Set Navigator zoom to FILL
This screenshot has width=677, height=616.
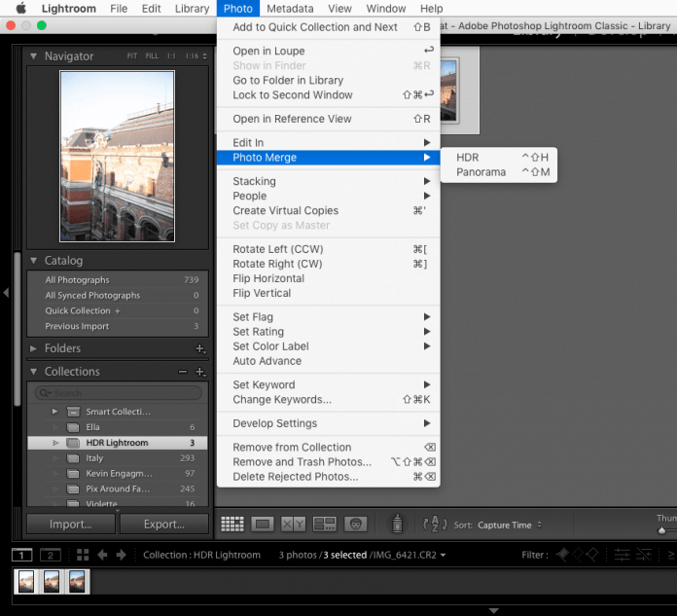pyautogui.click(x=152, y=56)
